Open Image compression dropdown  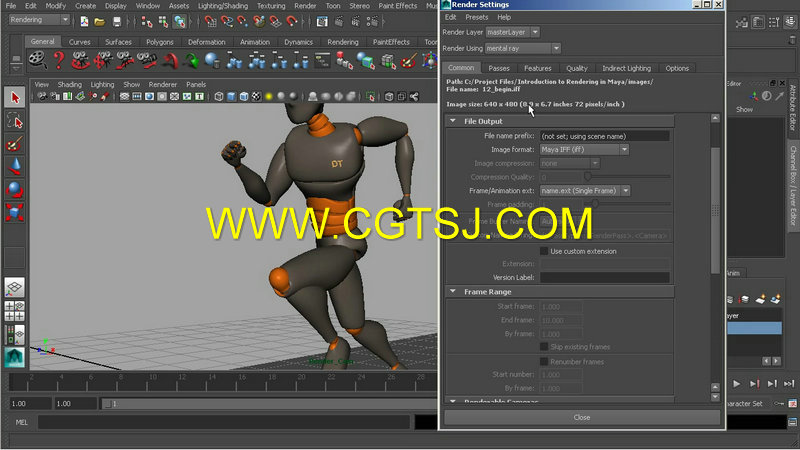point(569,163)
